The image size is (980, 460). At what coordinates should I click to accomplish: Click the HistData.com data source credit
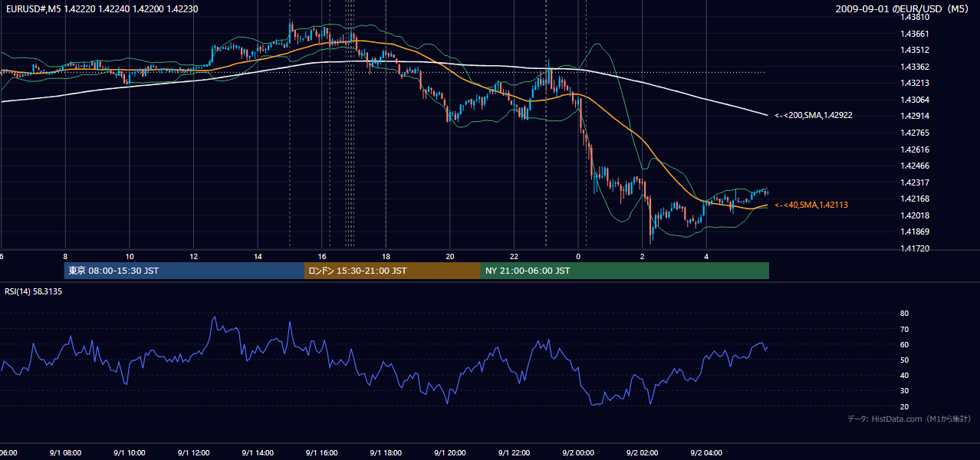(909, 419)
